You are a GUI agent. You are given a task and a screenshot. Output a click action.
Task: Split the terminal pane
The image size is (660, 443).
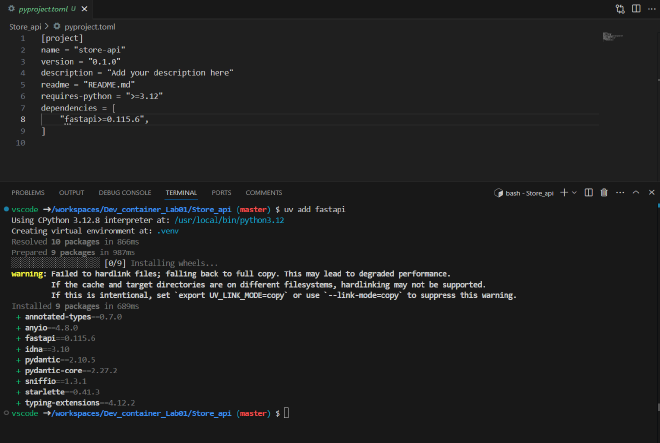point(588,192)
